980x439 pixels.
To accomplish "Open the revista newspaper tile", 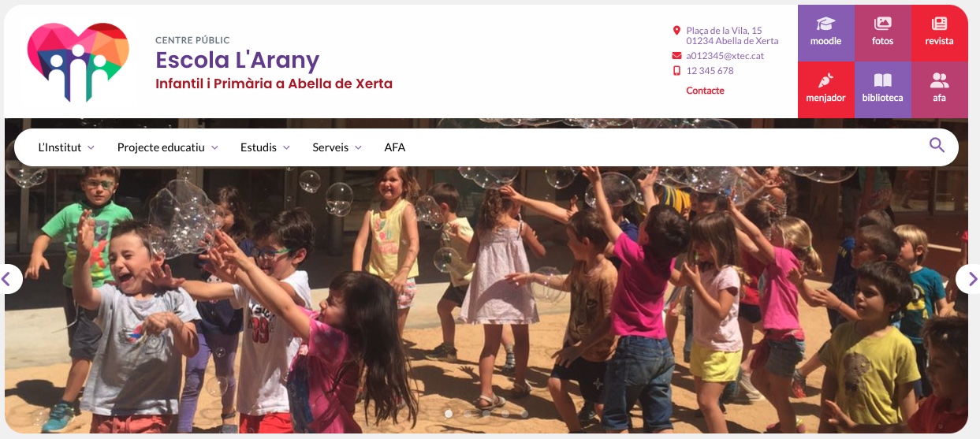I will (x=939, y=33).
